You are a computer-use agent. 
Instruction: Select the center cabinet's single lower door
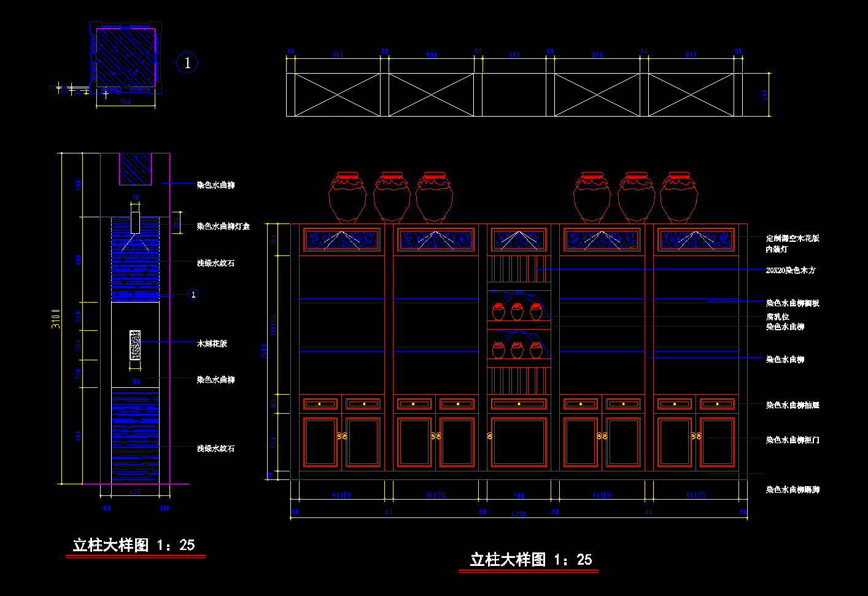519,442
